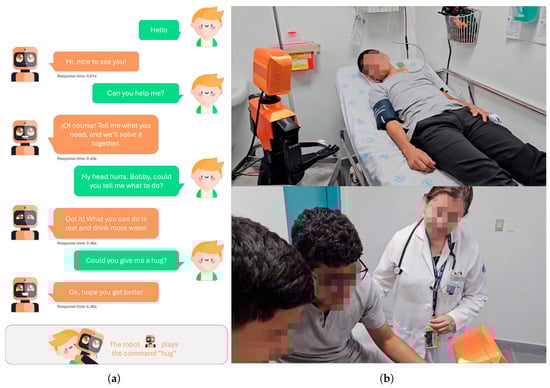The width and height of the screenshot is (550, 388).
Task: Open the "¡Of course! Tell me what you need" bubble
Action: click(x=104, y=134)
